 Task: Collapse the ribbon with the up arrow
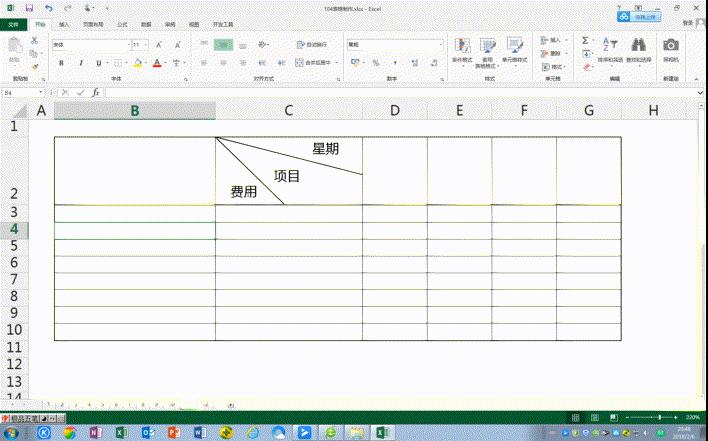click(696, 79)
